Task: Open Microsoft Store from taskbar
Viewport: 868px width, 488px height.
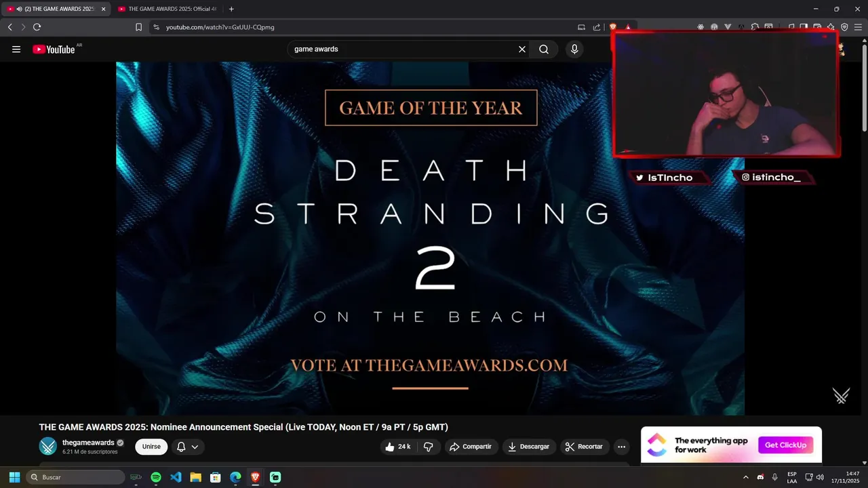Action: [x=216, y=477]
